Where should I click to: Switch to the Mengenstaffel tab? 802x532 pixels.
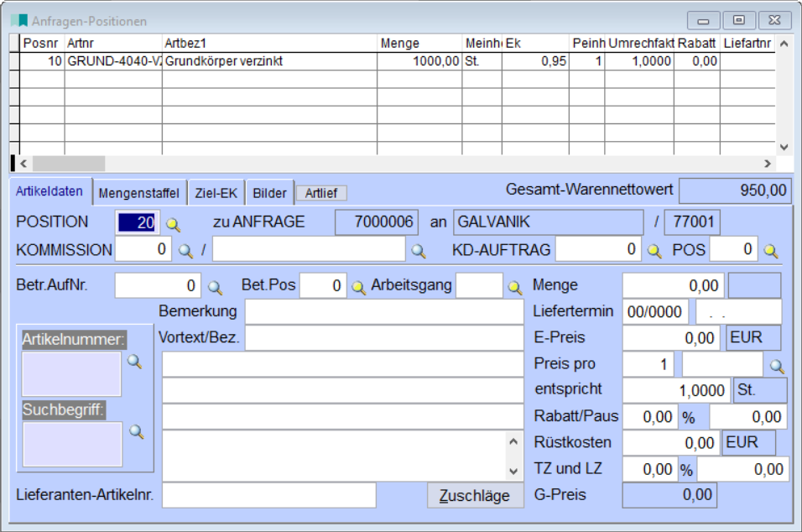[x=138, y=193]
